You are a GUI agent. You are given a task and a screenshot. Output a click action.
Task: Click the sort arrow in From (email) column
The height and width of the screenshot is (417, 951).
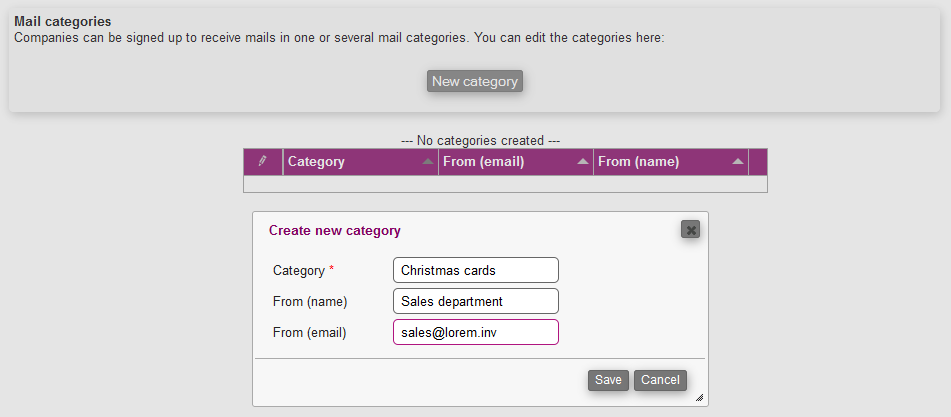coord(583,162)
